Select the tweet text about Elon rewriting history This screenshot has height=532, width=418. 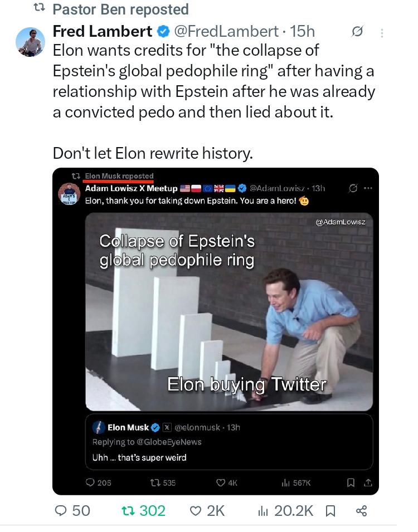tap(153, 153)
